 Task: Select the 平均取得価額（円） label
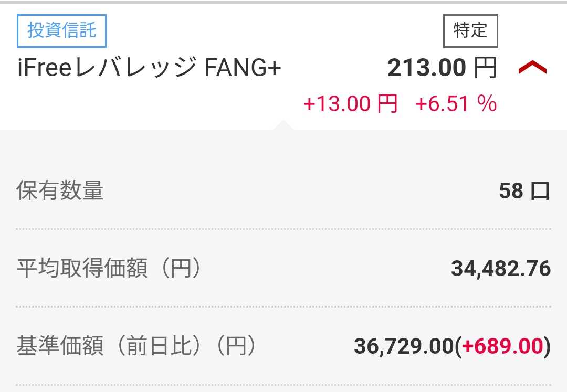(109, 269)
